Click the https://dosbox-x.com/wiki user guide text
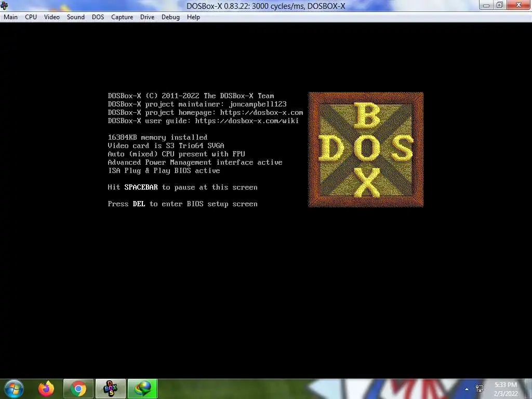The height and width of the screenshot is (399, 532). click(x=247, y=121)
